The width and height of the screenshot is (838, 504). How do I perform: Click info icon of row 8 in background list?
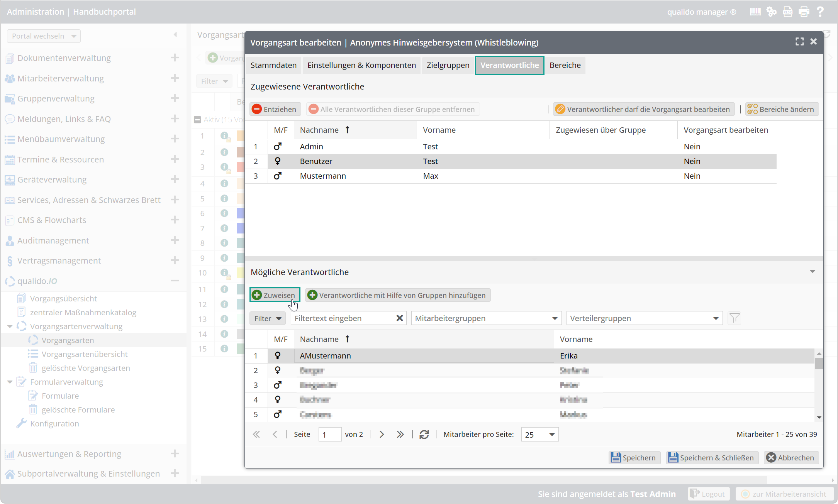[224, 243]
